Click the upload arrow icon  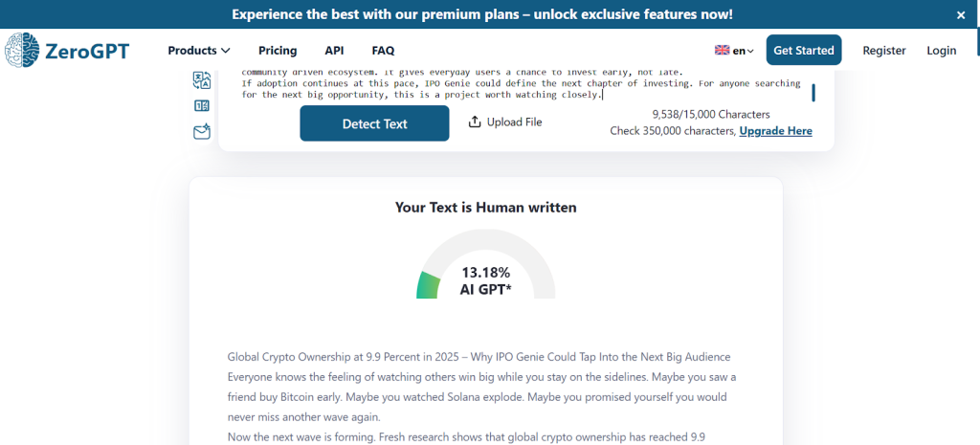pos(475,122)
